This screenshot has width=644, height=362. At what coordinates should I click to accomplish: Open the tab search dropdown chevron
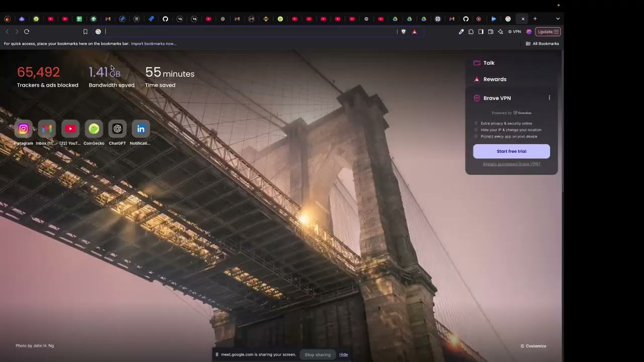[x=557, y=19]
